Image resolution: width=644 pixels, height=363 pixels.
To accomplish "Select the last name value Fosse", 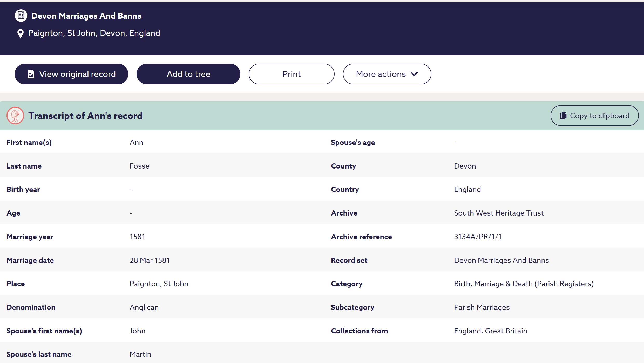I will pos(139,166).
